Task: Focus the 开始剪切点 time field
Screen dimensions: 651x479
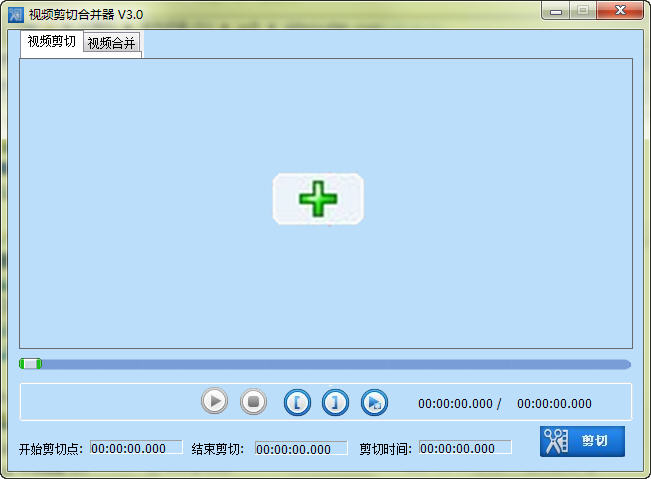Action: tap(136, 448)
